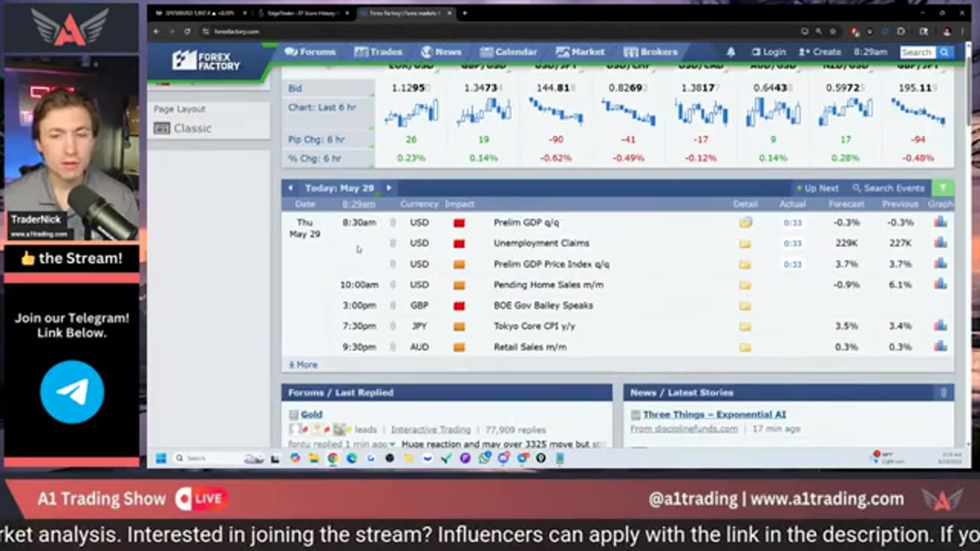
Task: Open graph for Prelim GDP q/q
Action: tap(940, 222)
